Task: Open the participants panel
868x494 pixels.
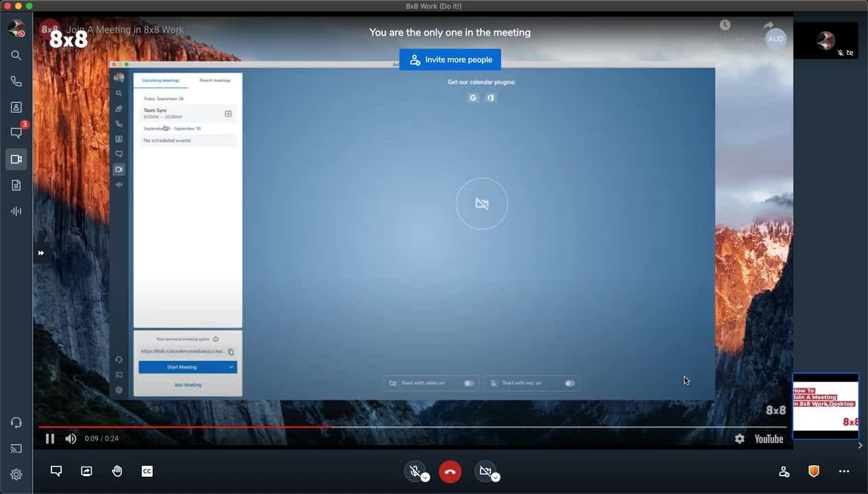Action: (784, 471)
